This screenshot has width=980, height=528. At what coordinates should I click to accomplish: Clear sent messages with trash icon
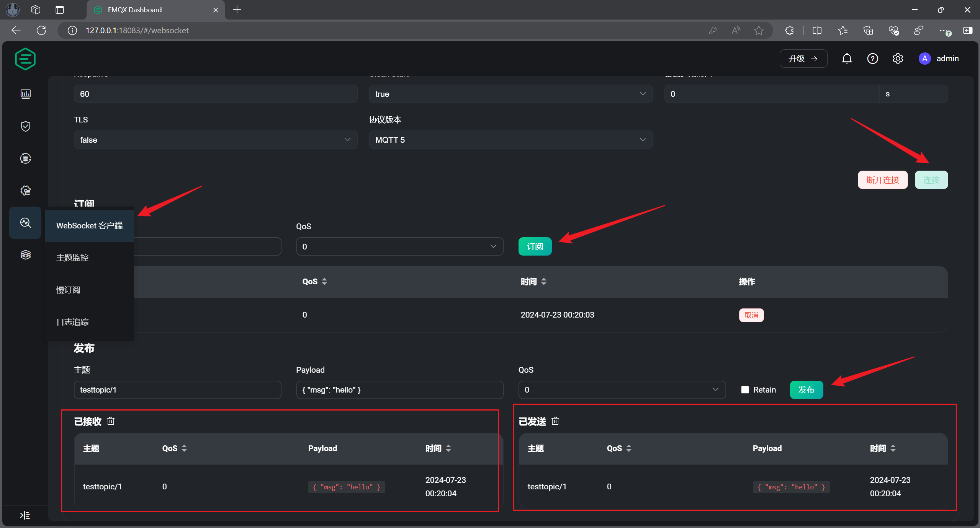(x=555, y=421)
